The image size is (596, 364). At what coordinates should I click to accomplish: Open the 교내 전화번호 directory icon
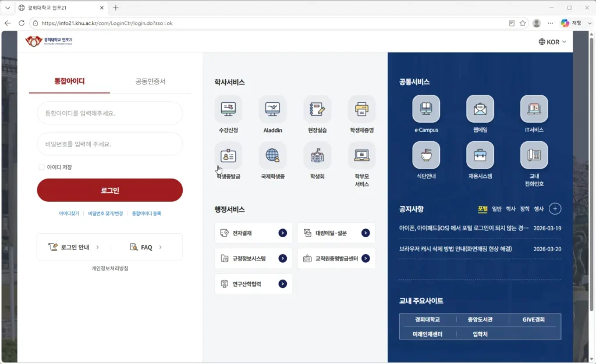534,155
